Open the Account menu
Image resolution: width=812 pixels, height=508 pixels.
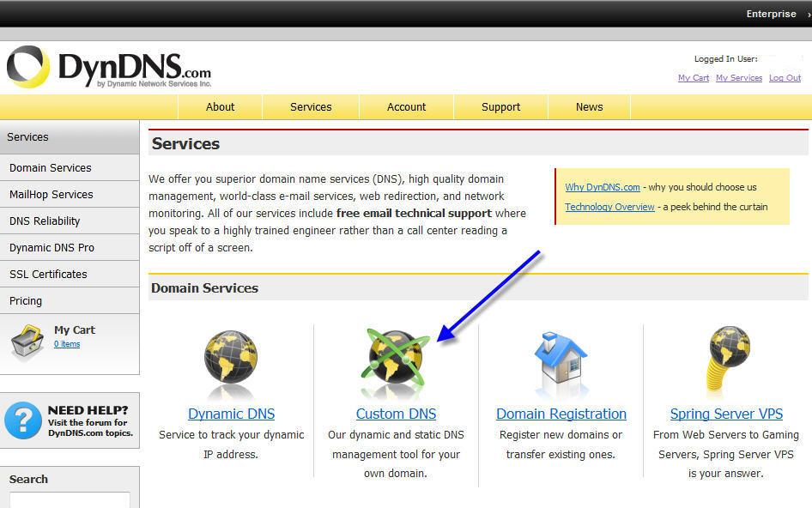click(407, 107)
